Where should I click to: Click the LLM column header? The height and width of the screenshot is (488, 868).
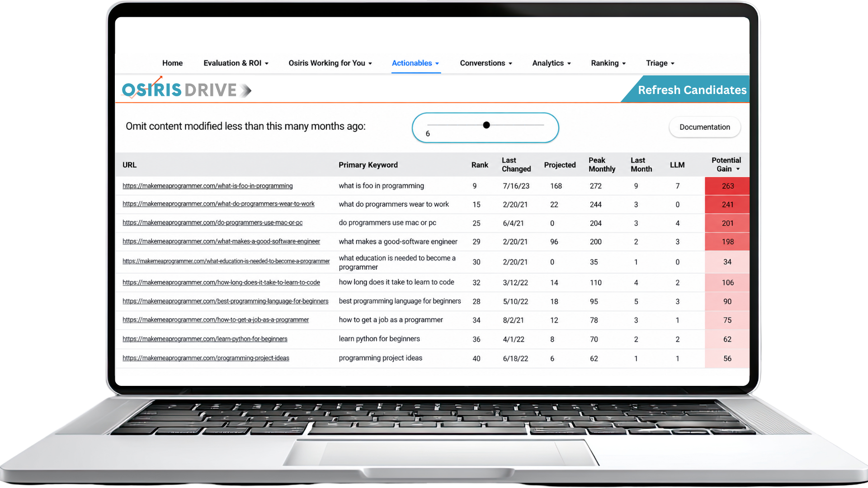pyautogui.click(x=677, y=165)
